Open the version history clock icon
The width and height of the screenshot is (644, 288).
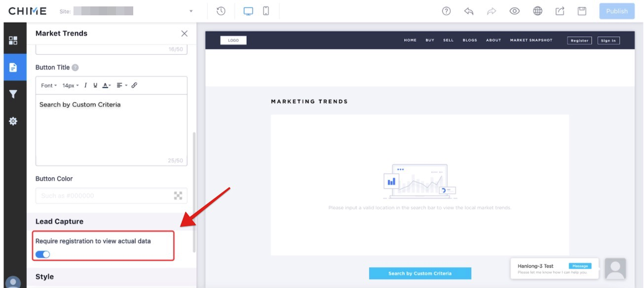pyautogui.click(x=221, y=11)
